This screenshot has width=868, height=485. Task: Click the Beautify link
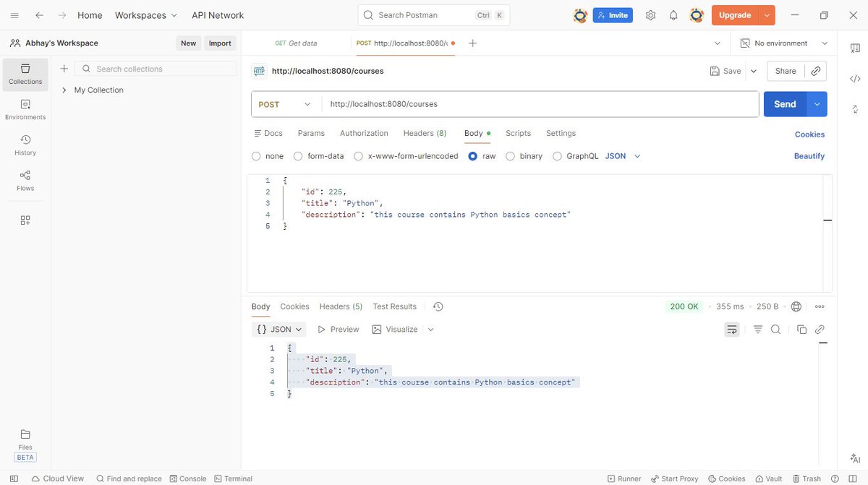click(x=809, y=156)
